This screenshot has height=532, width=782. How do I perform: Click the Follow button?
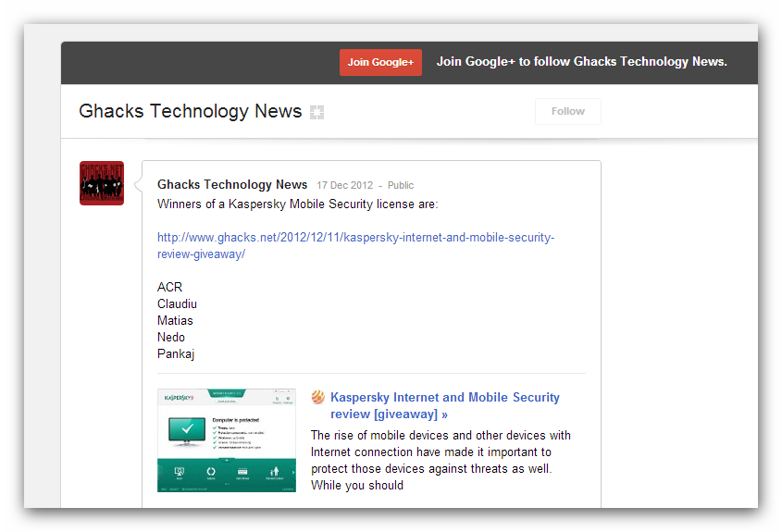[x=568, y=111]
